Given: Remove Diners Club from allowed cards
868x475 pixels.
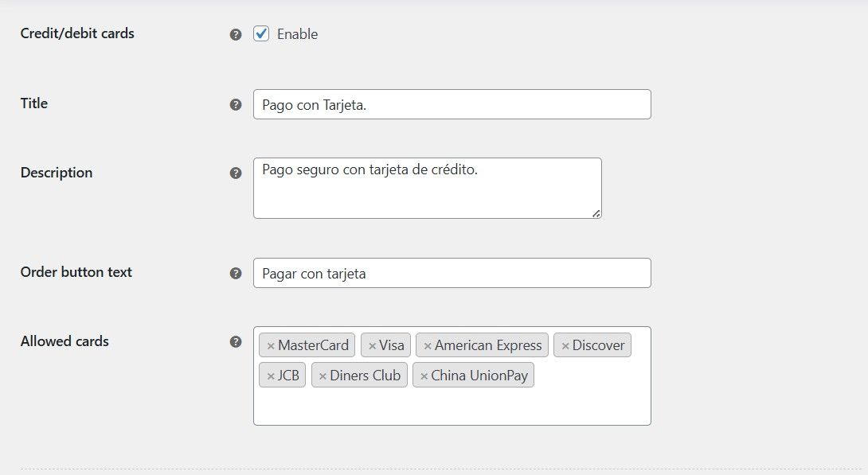Looking at the screenshot, I should pos(323,376).
